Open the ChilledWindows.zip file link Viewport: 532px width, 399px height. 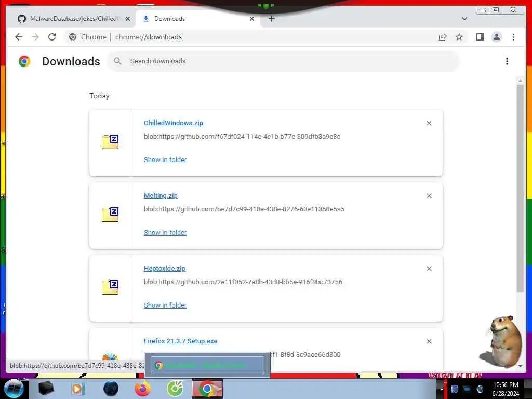tap(174, 123)
